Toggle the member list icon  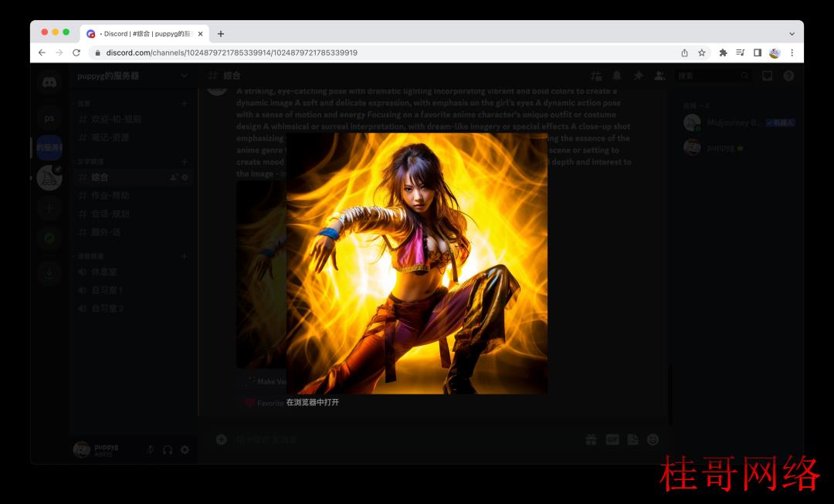click(659, 76)
